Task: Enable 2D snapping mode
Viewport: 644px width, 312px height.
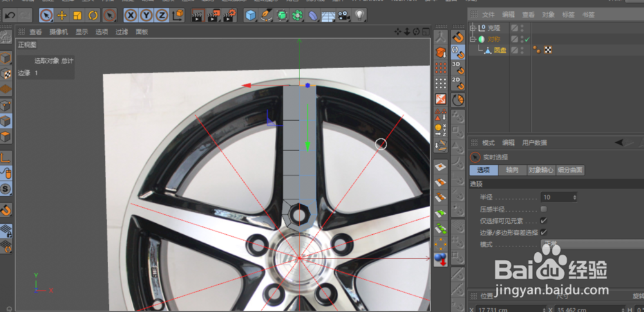Action: coord(458,82)
